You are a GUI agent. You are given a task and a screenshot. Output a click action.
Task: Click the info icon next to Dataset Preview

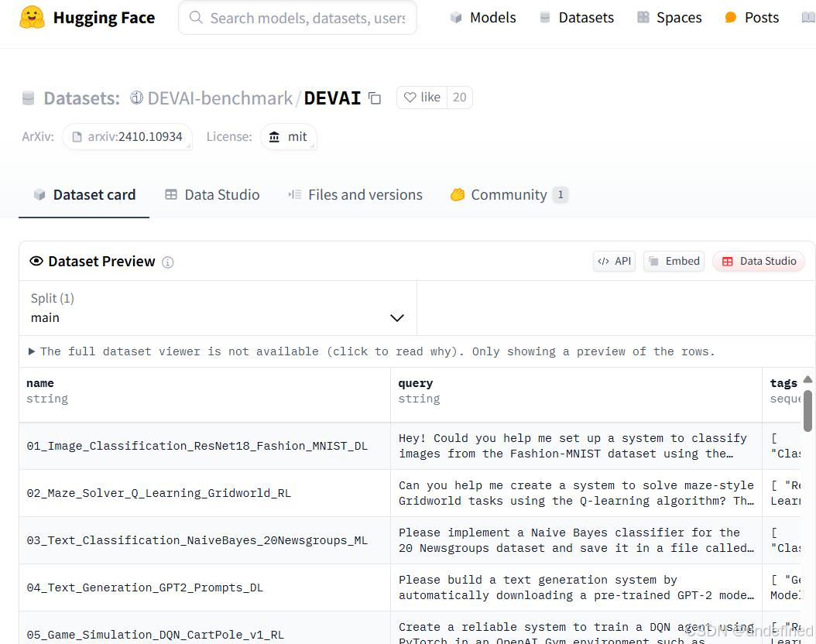click(x=167, y=262)
